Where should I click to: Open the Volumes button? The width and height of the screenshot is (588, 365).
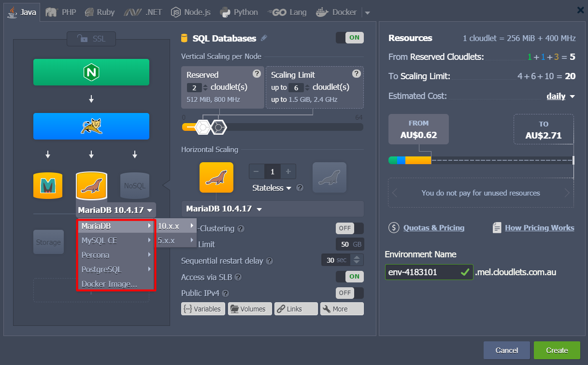(x=250, y=309)
